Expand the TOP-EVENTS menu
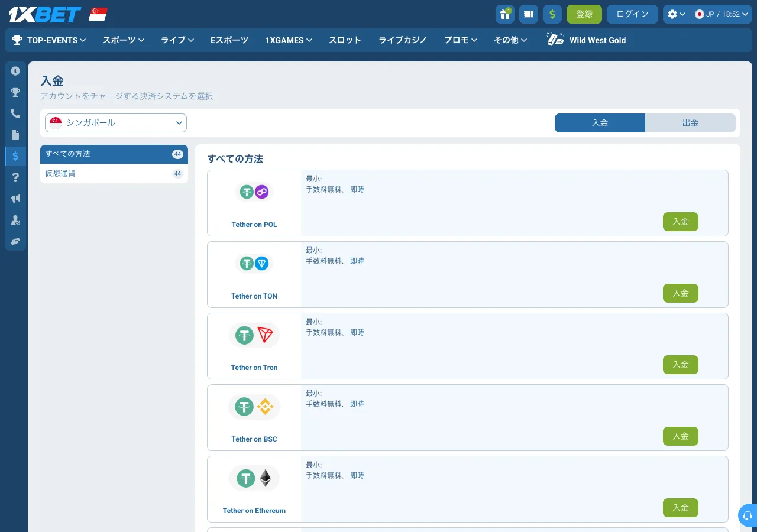The width and height of the screenshot is (757, 532). click(49, 40)
